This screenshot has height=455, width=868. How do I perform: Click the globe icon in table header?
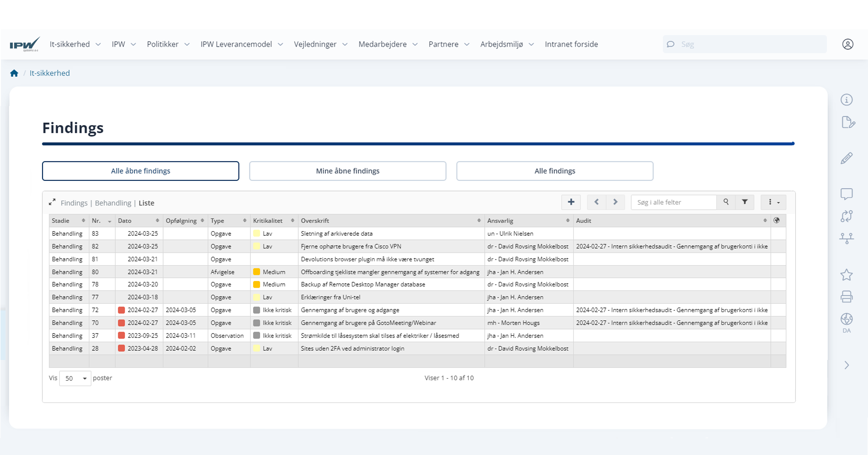(x=777, y=221)
